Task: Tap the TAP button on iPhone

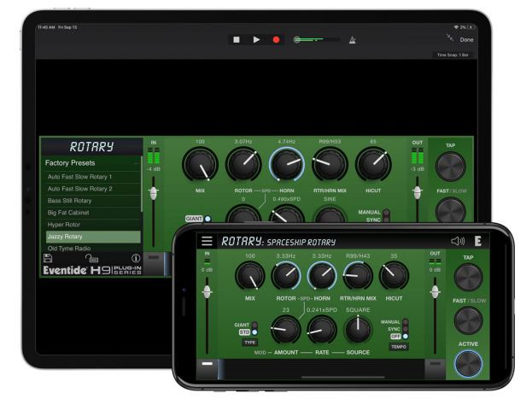Action: tap(468, 277)
